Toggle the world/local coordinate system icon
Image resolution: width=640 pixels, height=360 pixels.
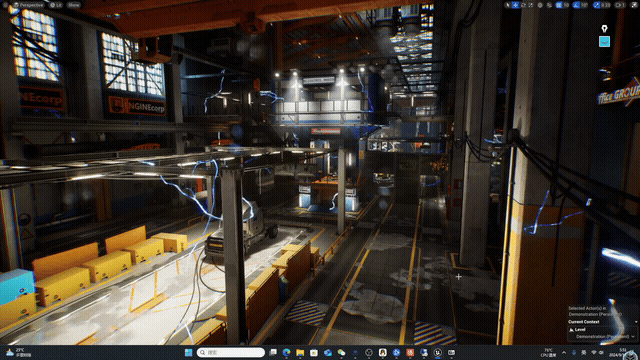pyautogui.click(x=540, y=5)
